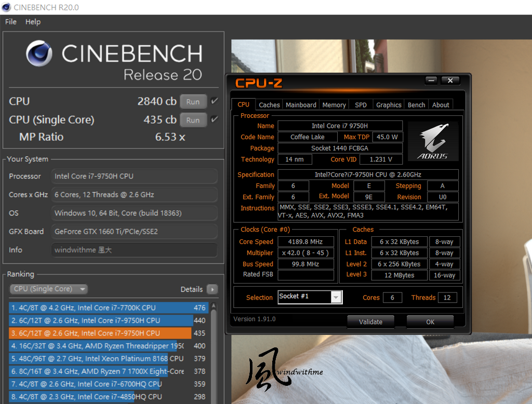Select the AMD Ryzen 7 1700X row
The width and height of the screenshot is (532, 404).
[x=108, y=371]
